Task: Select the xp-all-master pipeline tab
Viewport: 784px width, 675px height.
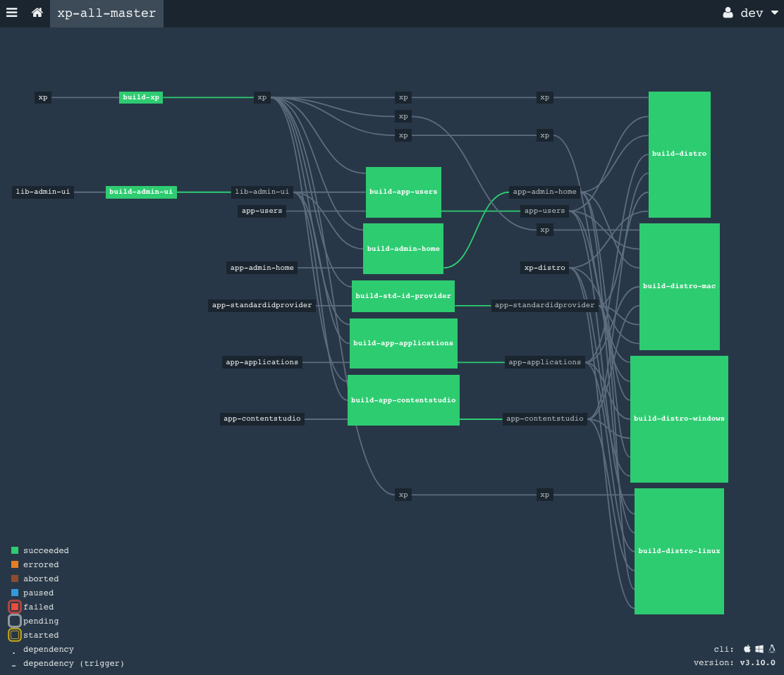Action: 106,13
